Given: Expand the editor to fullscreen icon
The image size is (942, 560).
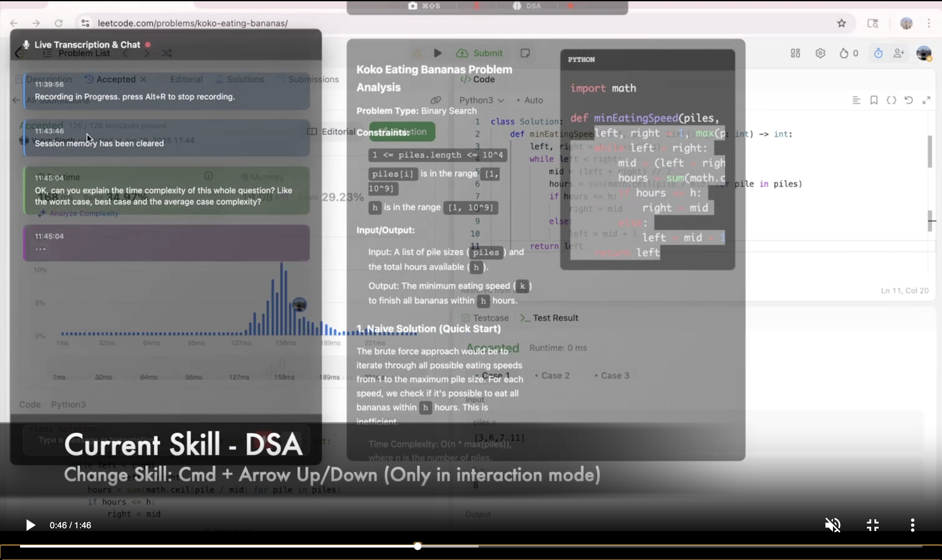Looking at the screenshot, I should pos(926,100).
